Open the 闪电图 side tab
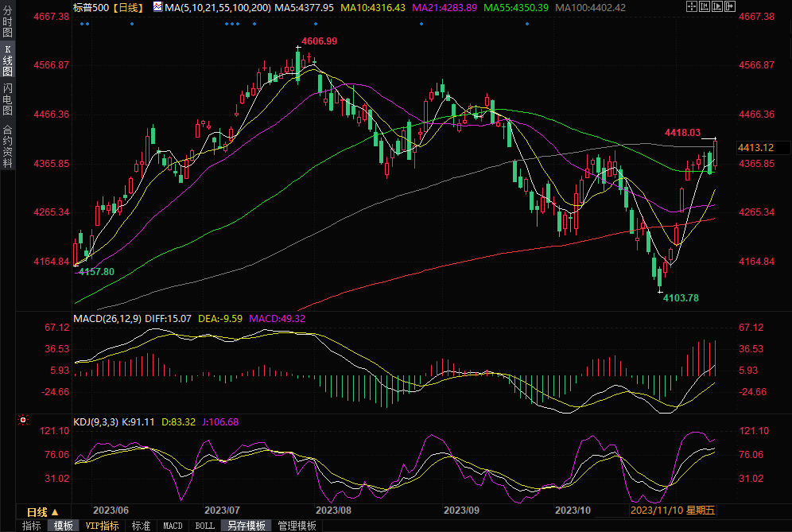Screen dimensions: 792x532 point(8,99)
